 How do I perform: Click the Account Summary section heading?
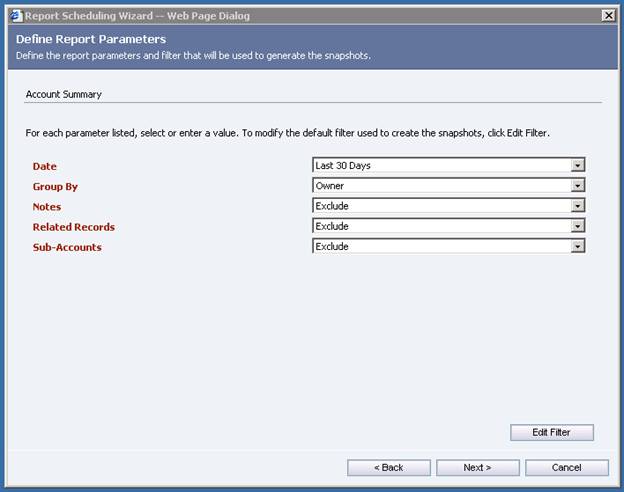(63, 95)
